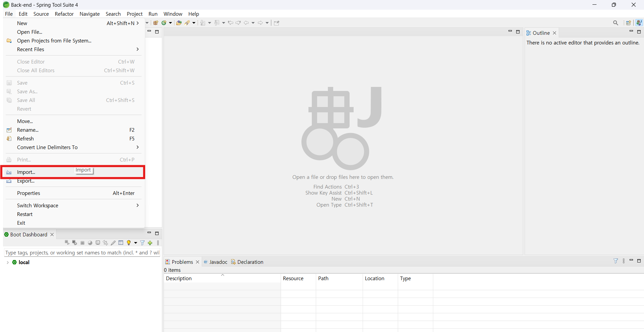Open the Search toolbar dropdown arrow
The height and width of the screenshot is (332, 644).
[194, 23]
